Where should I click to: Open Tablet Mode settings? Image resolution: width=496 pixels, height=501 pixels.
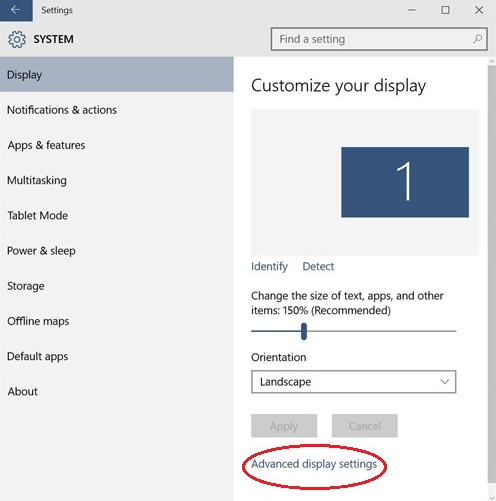tap(117, 216)
